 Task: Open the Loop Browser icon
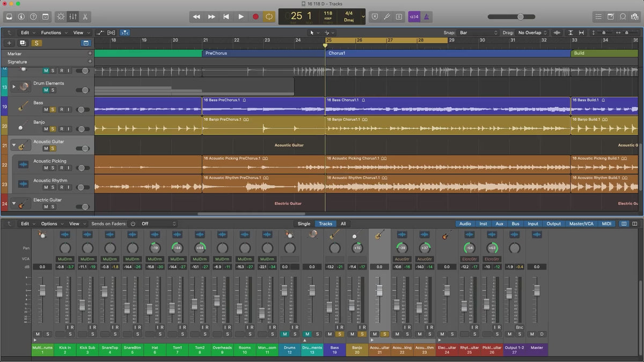[623, 17]
